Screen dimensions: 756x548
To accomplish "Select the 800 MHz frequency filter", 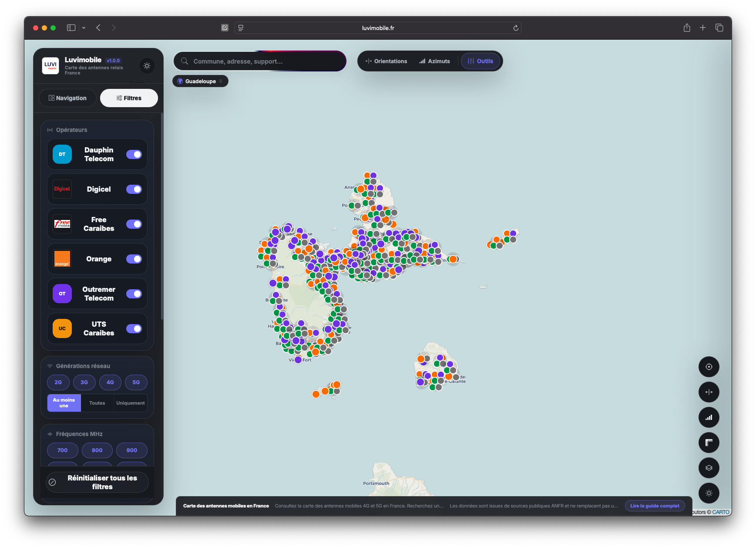I will pyautogui.click(x=97, y=450).
